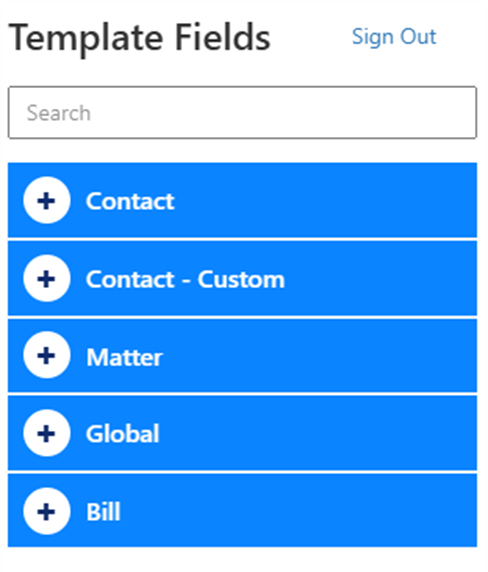The image size is (488, 572).
Task: Open the Bill fields group
Action: [242, 511]
